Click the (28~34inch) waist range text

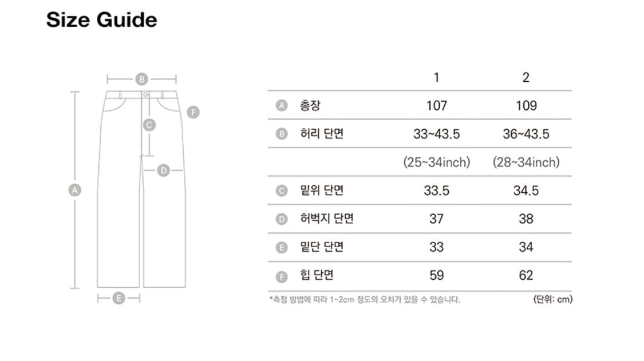click(x=526, y=162)
